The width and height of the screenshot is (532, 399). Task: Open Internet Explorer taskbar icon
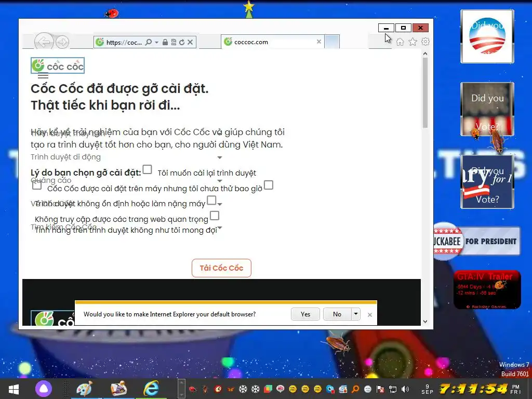click(151, 389)
